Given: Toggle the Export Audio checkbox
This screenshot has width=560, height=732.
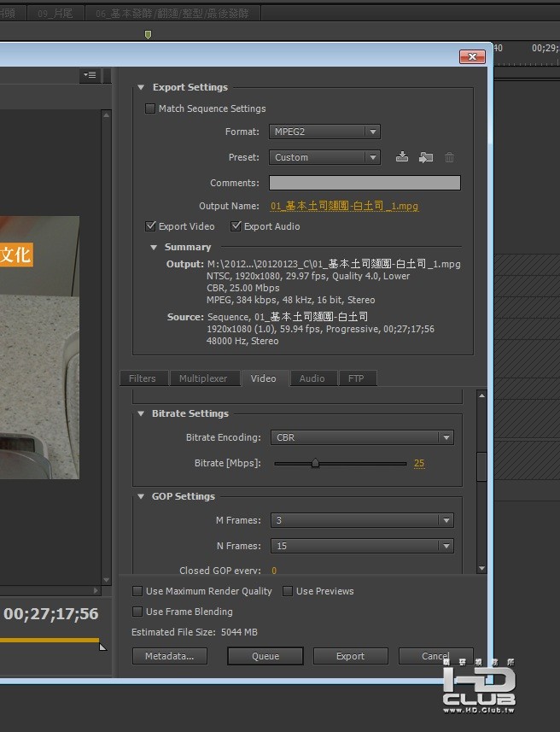Looking at the screenshot, I should 236,226.
